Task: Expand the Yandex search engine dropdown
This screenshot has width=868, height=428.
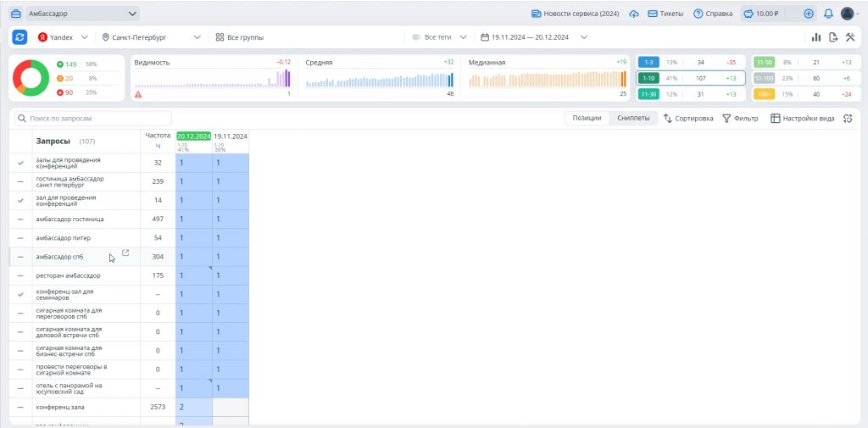Action: tap(63, 37)
